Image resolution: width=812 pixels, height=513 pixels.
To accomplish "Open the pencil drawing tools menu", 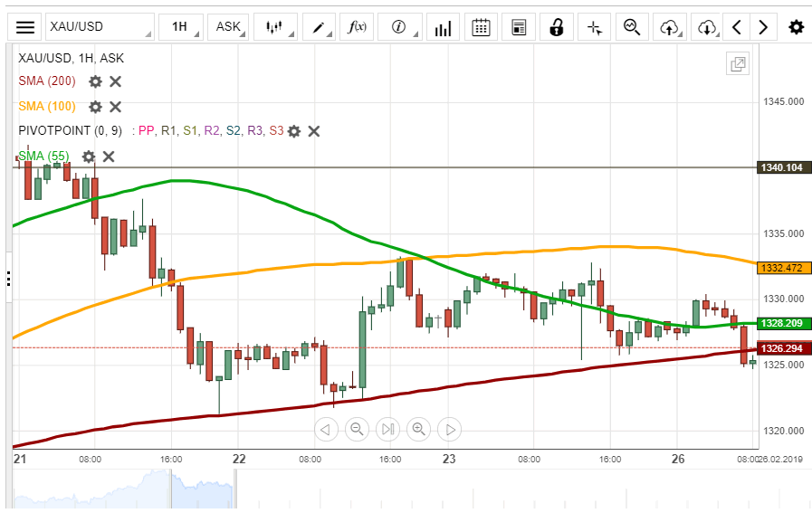I will pos(319,27).
